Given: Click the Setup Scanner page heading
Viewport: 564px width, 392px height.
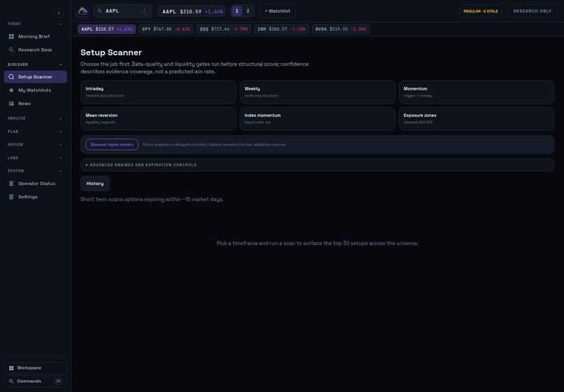Looking at the screenshot, I should click(111, 52).
